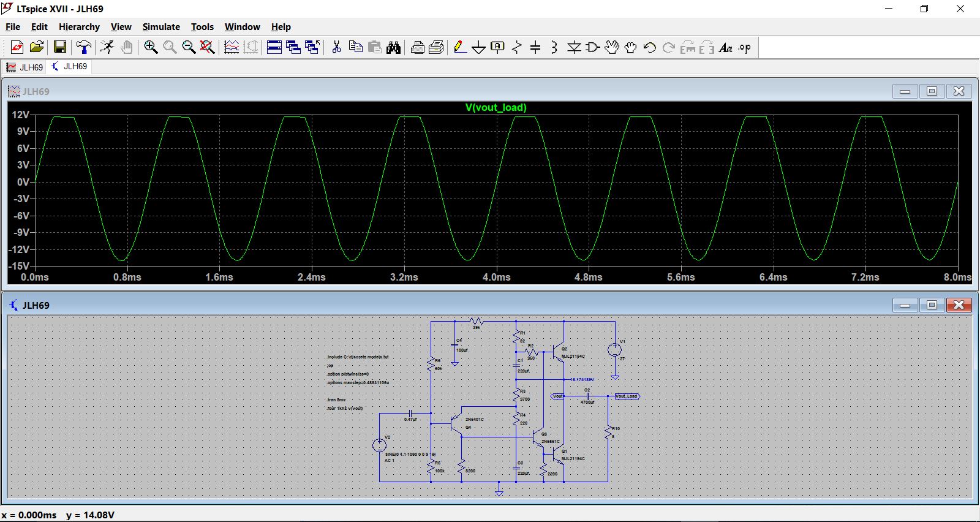This screenshot has height=522, width=980.
Task: Select the Label Net tool
Action: coord(498,47)
